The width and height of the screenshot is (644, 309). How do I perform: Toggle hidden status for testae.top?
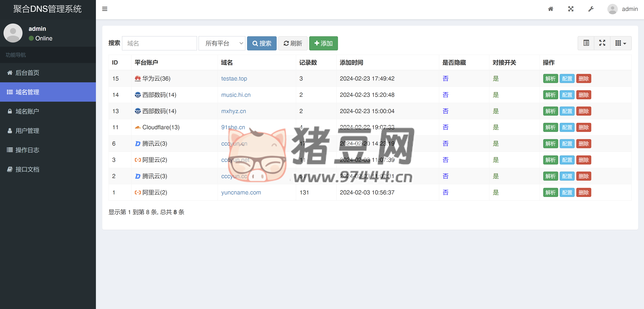(445, 78)
